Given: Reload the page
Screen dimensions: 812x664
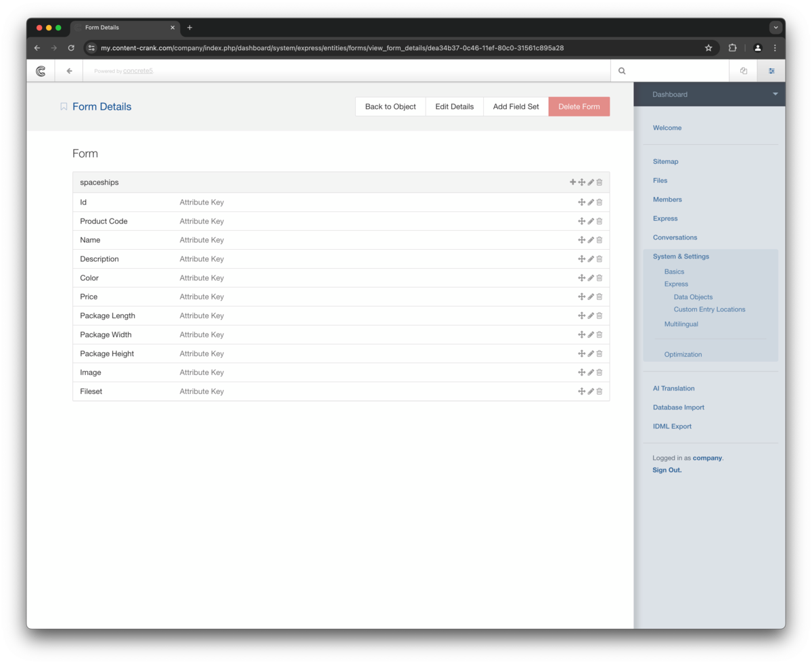Looking at the screenshot, I should [71, 48].
